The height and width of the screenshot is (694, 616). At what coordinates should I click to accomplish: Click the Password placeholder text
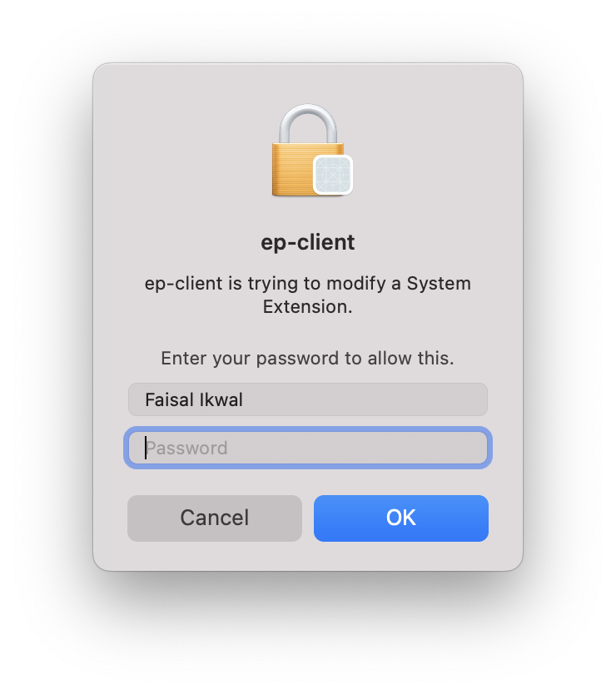click(186, 448)
